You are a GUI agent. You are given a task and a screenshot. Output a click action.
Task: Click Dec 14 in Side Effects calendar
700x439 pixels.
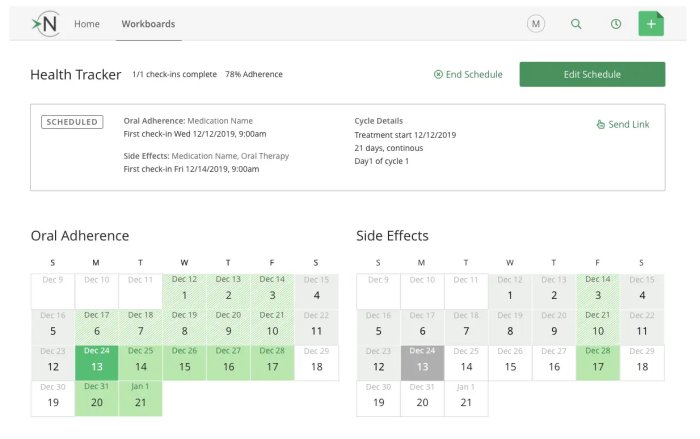(597, 289)
